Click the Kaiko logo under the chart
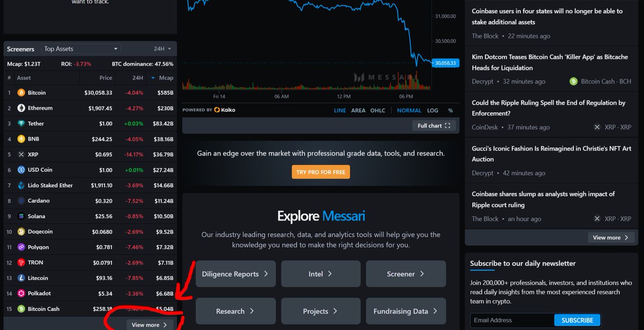The height and width of the screenshot is (330, 644). (x=224, y=110)
